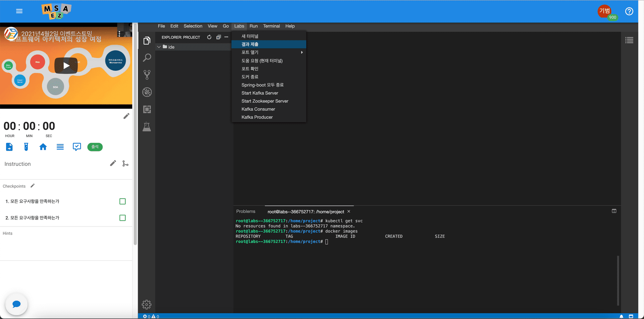Refresh the Explorer project tree
Viewport: 644px width, 319px height.
coord(209,37)
